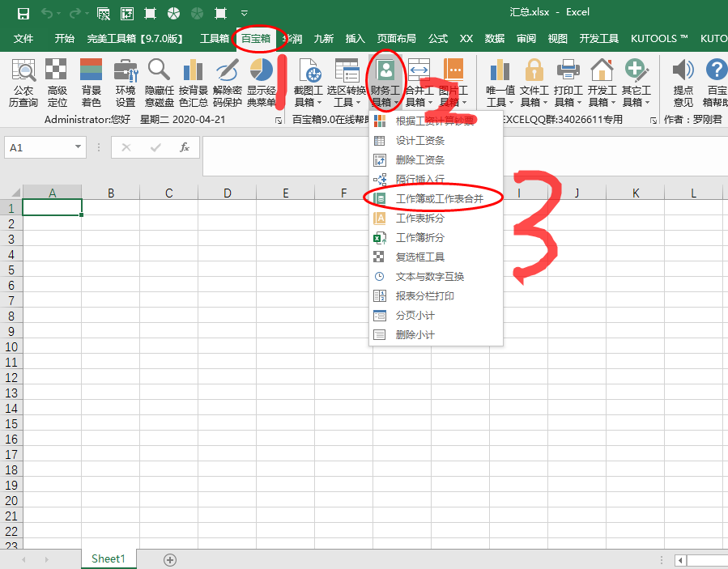
Task: Click the Name Box showing A1
Action: pos(45,147)
